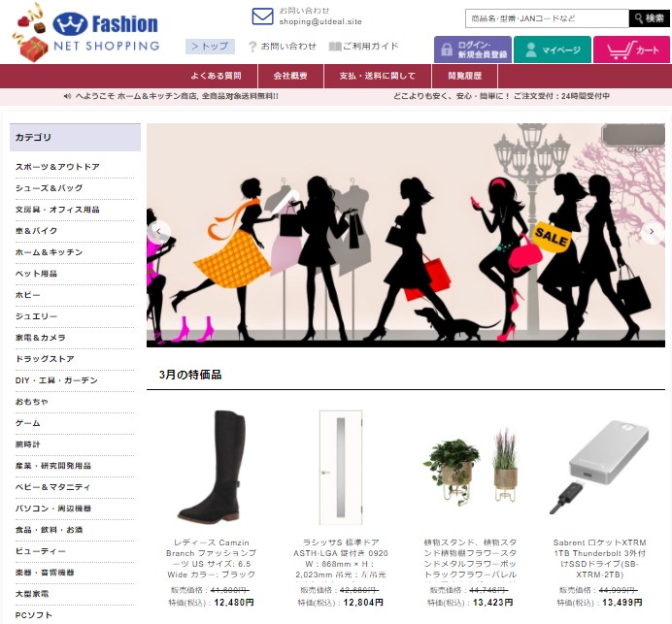Click the Fashion Net Shopping logo

tap(85, 33)
